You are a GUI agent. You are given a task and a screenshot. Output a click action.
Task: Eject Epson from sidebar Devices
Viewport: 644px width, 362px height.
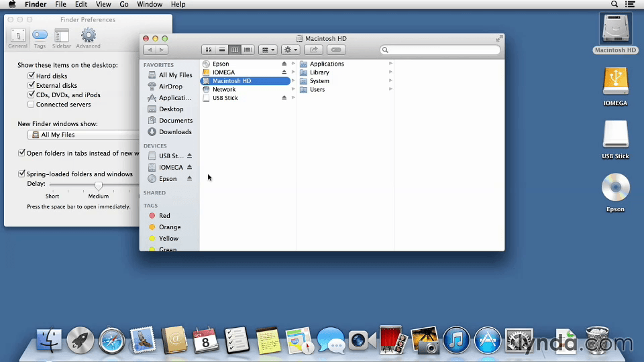pyautogui.click(x=189, y=178)
